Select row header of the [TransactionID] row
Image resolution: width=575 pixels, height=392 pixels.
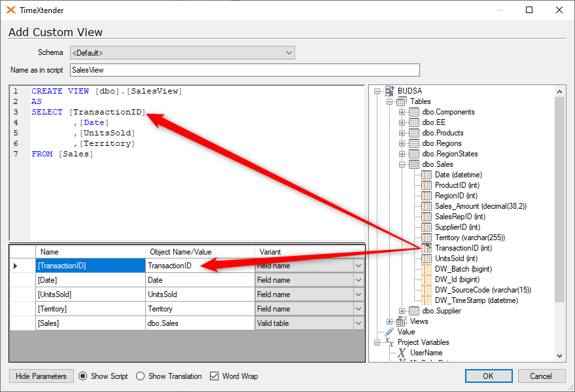[x=22, y=266]
